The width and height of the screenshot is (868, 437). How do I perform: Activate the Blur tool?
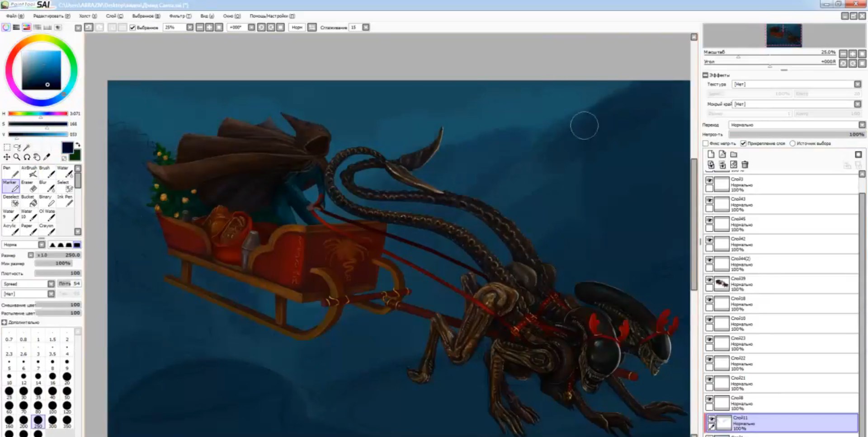pos(47,186)
